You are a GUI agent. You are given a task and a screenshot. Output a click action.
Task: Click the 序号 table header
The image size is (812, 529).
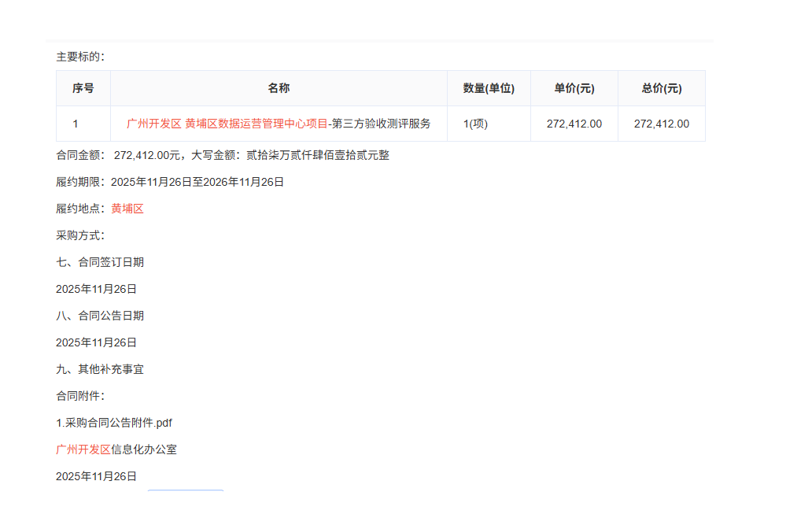pos(83,87)
